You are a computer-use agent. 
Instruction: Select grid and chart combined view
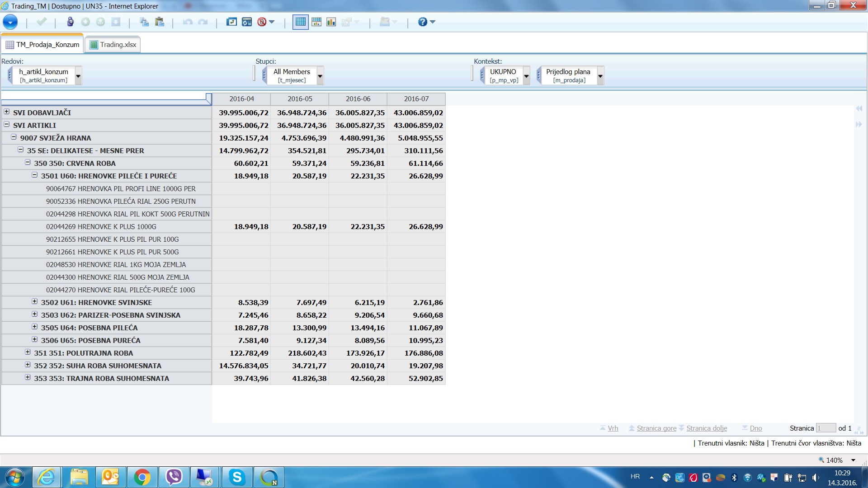coord(316,22)
